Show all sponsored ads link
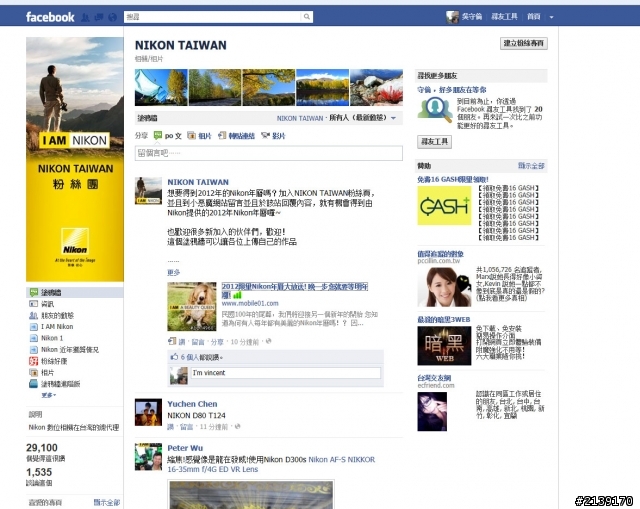 [531, 166]
